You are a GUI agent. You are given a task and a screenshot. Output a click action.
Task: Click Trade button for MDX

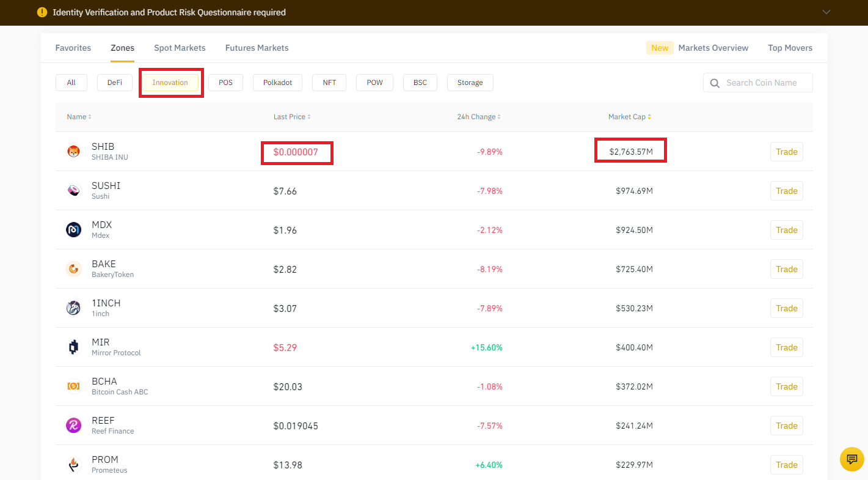pyautogui.click(x=787, y=230)
